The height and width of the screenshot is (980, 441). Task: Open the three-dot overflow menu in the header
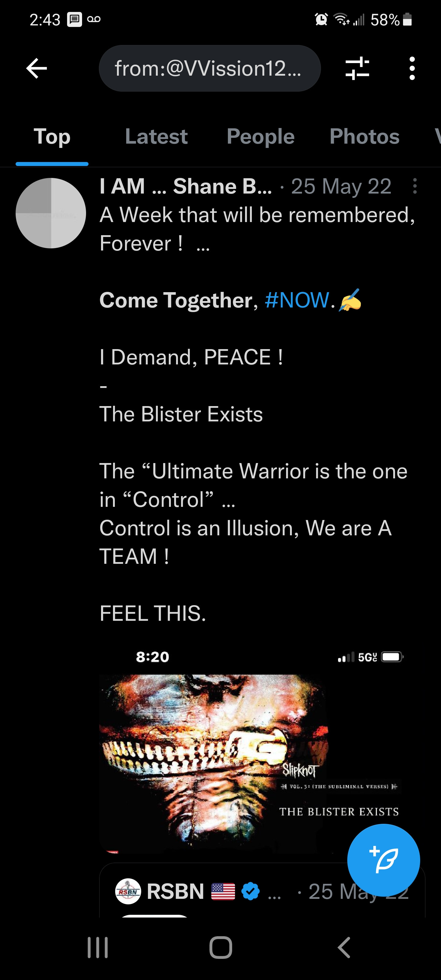click(412, 69)
